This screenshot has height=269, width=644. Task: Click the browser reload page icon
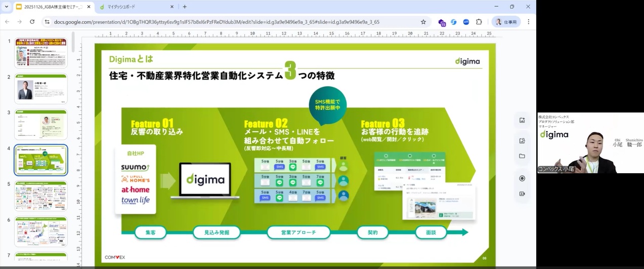(32, 22)
